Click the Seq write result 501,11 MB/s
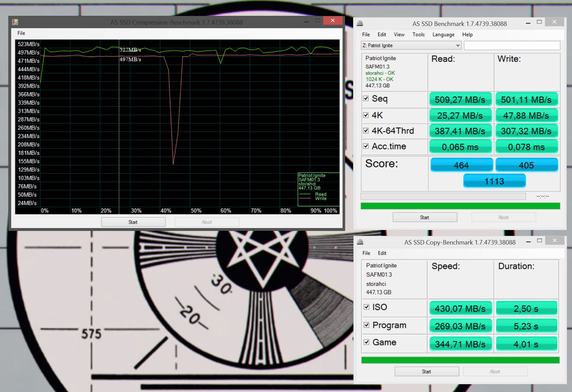 (x=526, y=100)
